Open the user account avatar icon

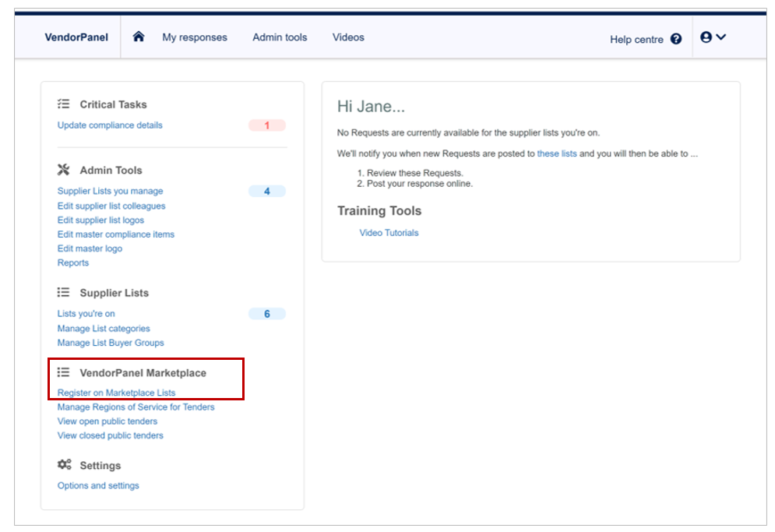coord(706,37)
